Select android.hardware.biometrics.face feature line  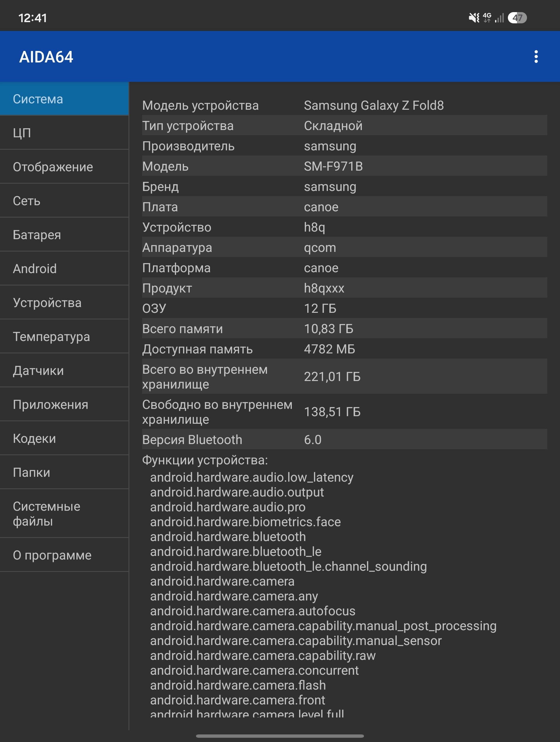coord(245,522)
